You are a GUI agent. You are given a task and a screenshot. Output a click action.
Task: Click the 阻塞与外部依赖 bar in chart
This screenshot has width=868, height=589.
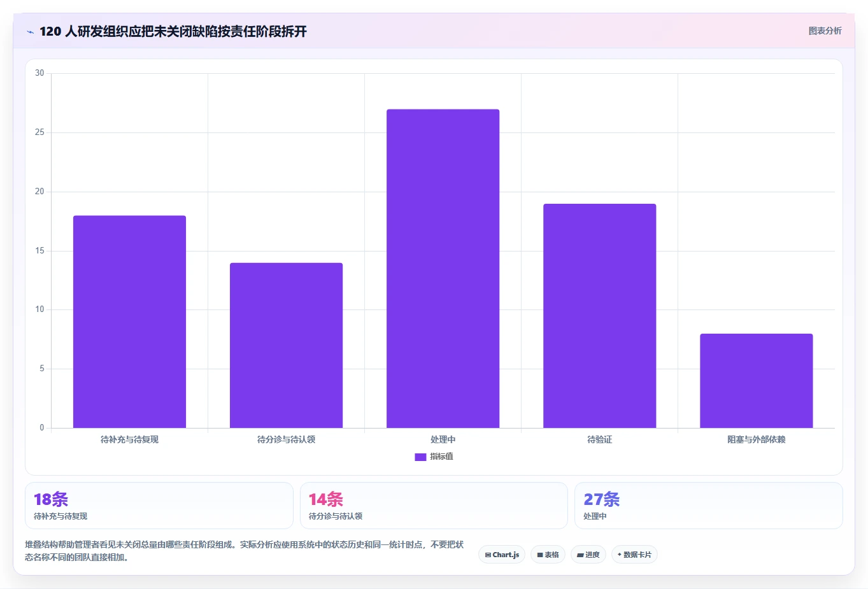pyautogui.click(x=756, y=381)
